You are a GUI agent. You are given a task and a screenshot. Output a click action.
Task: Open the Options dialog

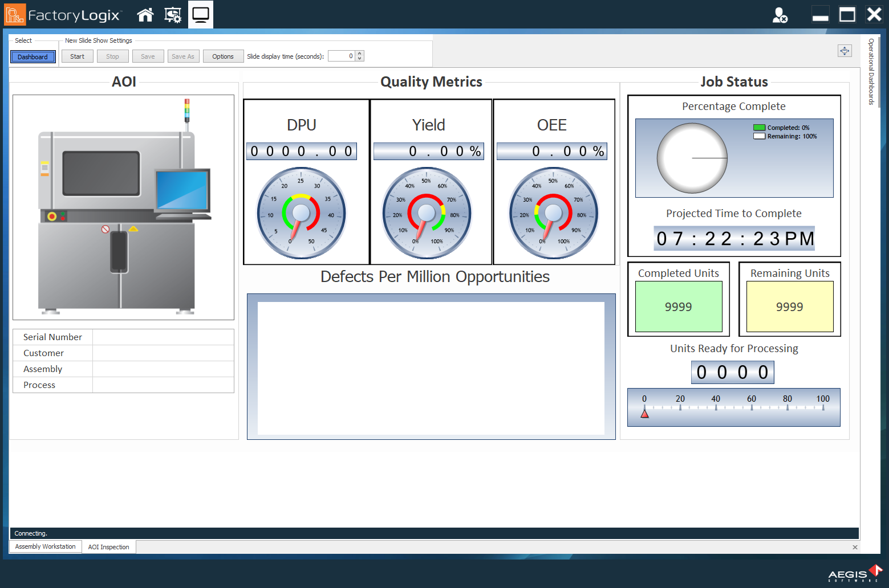pyautogui.click(x=223, y=56)
